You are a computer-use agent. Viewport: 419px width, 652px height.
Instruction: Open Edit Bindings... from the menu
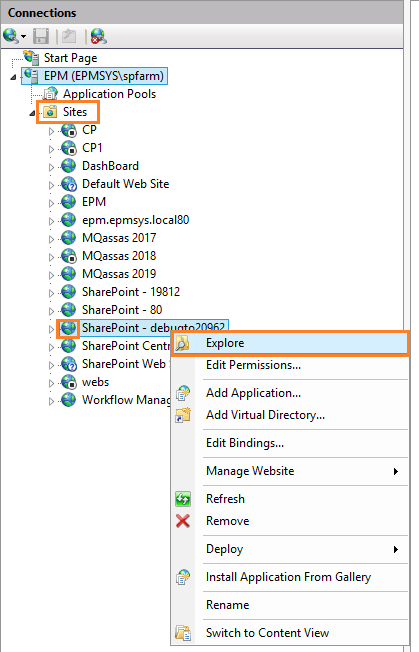291,443
